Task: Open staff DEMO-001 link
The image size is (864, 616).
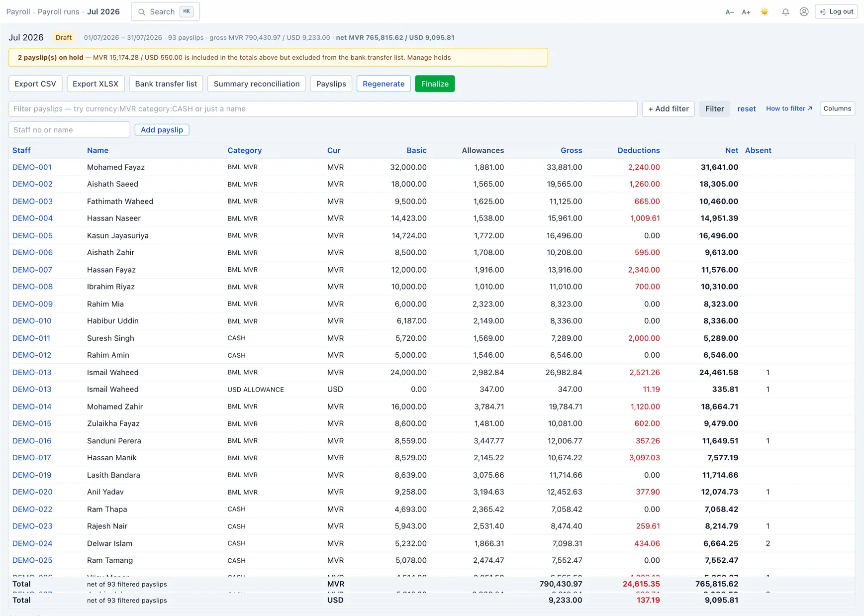Action: [32, 167]
